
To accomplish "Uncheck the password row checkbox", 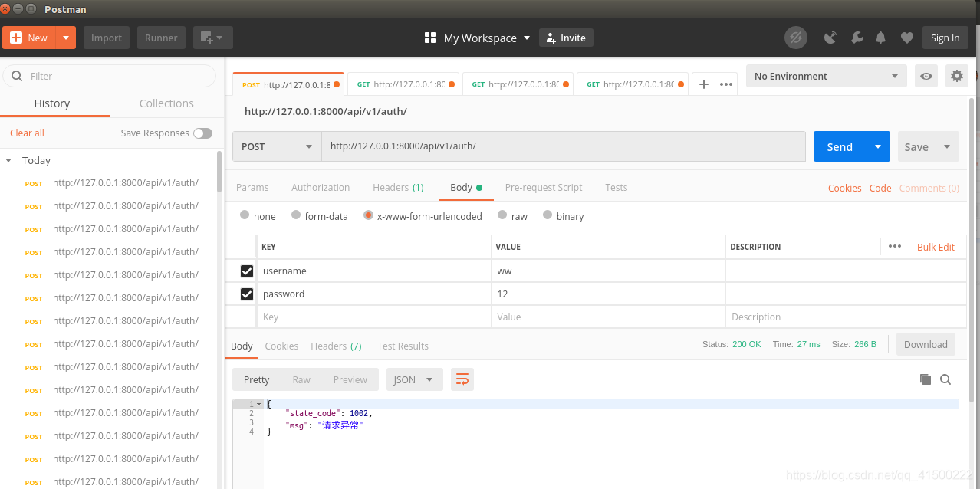I will 247,294.
